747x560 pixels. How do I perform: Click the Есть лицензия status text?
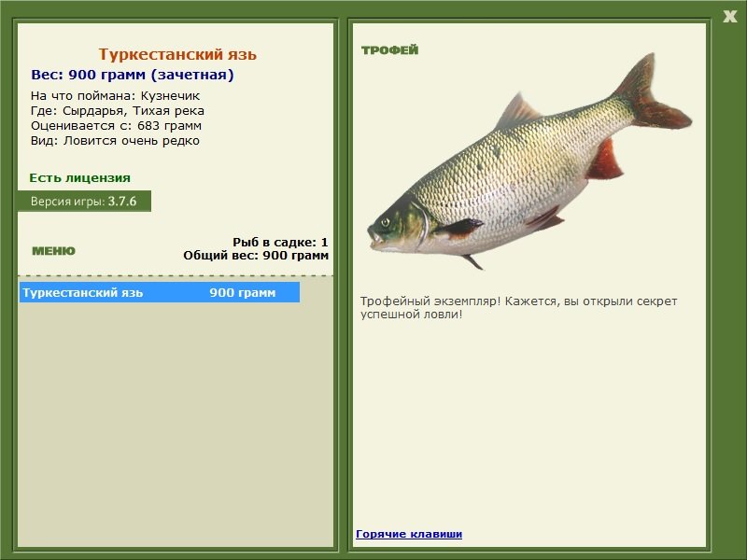[80, 177]
